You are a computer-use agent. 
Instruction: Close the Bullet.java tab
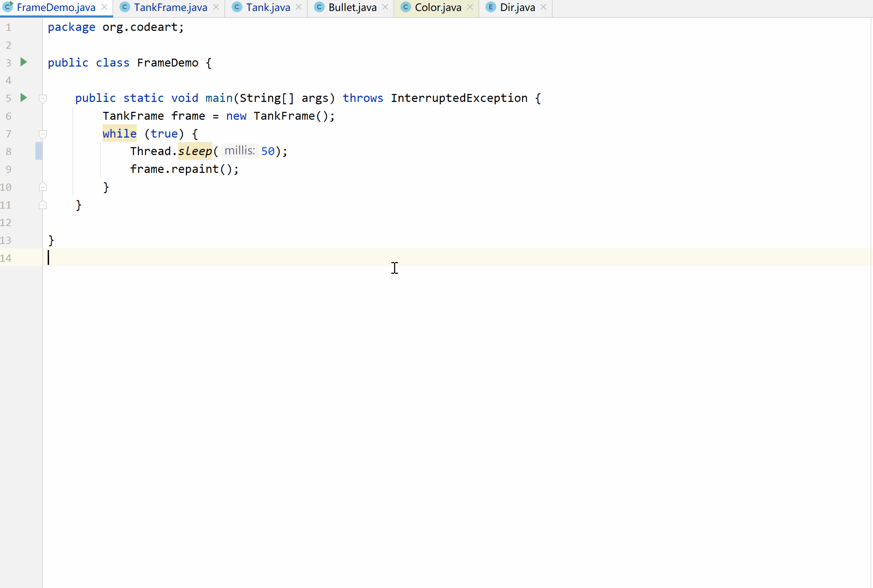coord(385,7)
